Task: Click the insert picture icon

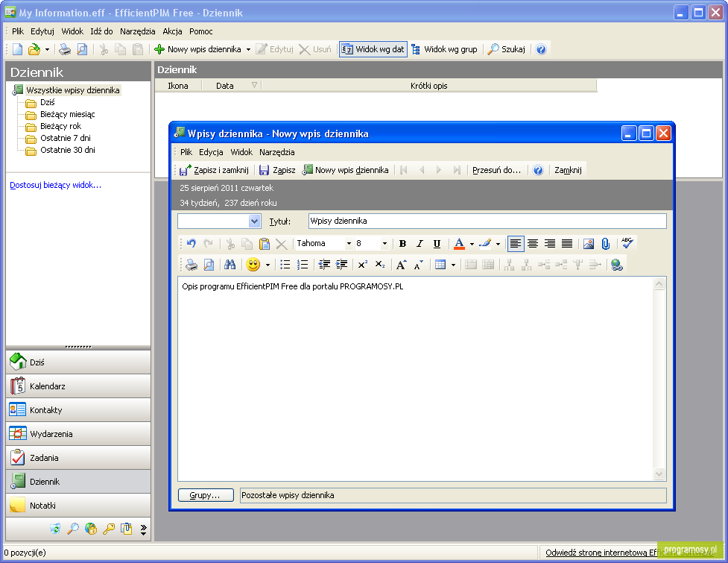Action: point(588,243)
